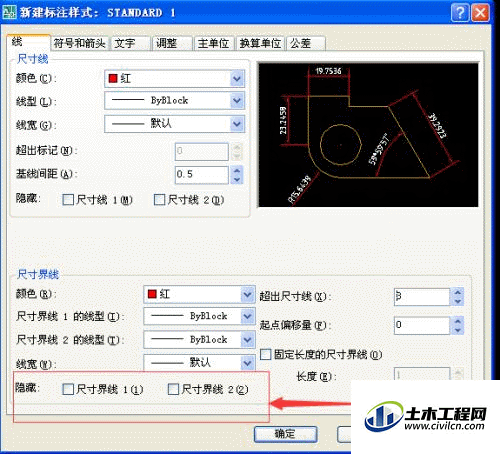Toggle hide 尺寸界线 2(2) checkbox
Image resolution: width=500 pixels, height=454 pixels.
pos(173,389)
